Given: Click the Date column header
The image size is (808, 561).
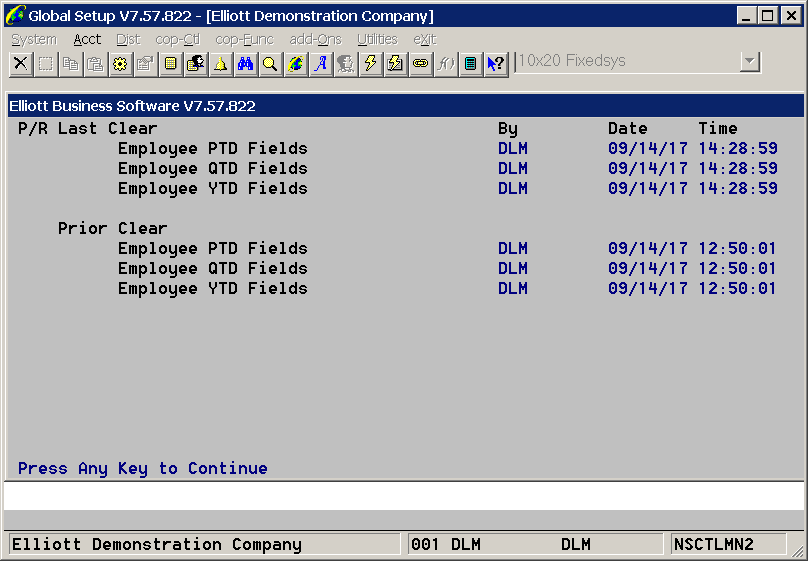Looking at the screenshot, I should [628, 128].
